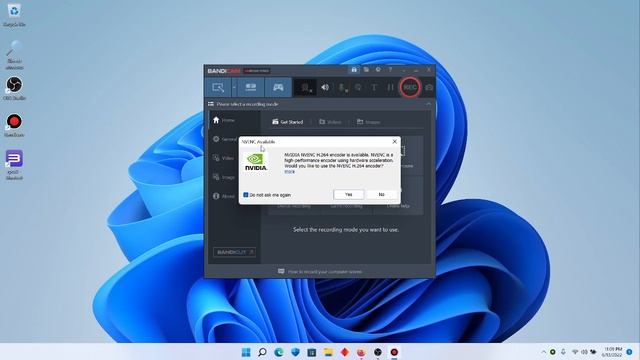Click Bandicam icon in taskbar

(x=394, y=352)
